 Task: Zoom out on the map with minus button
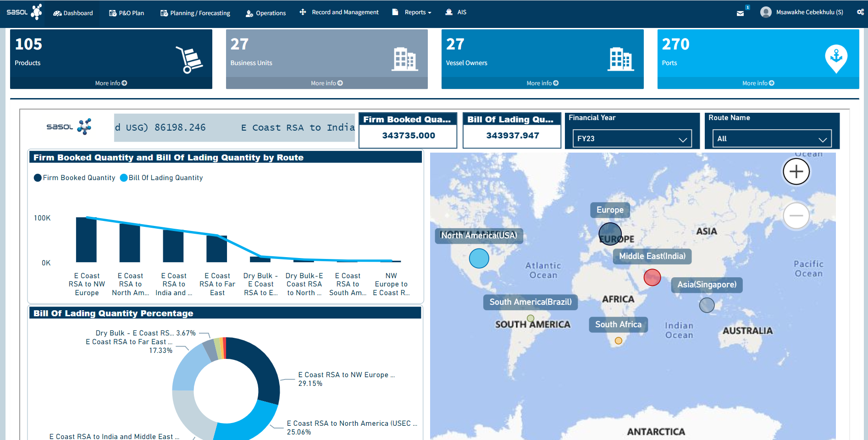[796, 215]
